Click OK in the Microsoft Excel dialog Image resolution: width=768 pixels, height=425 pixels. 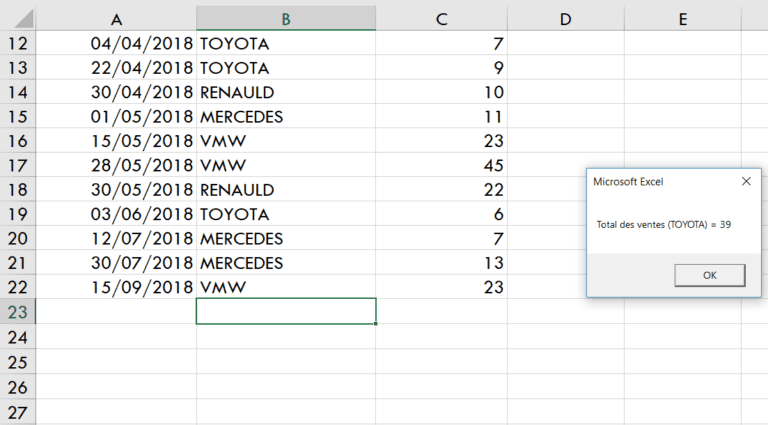pos(710,275)
